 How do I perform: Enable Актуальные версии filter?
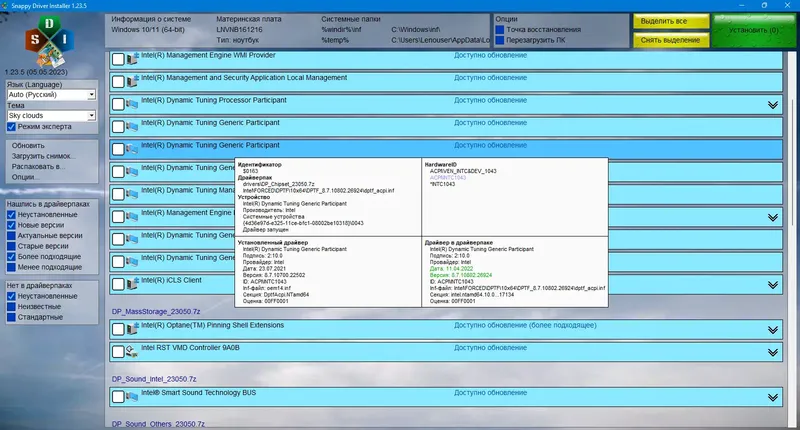point(11,236)
